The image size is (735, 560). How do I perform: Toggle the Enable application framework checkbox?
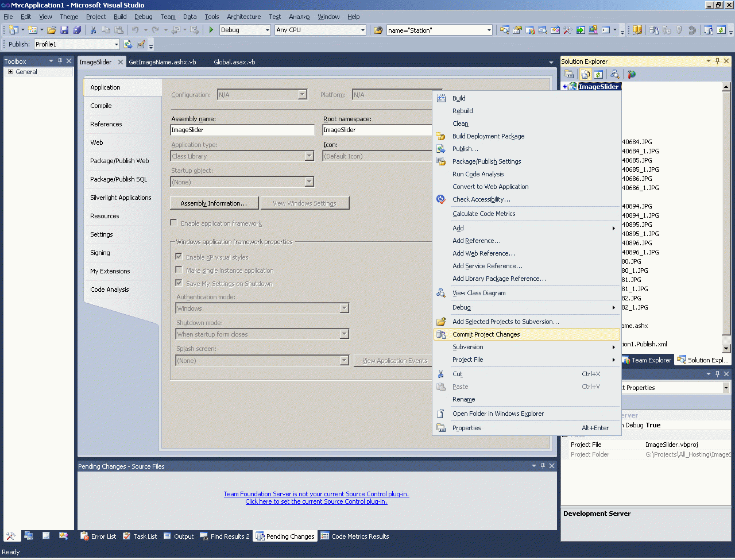(173, 223)
